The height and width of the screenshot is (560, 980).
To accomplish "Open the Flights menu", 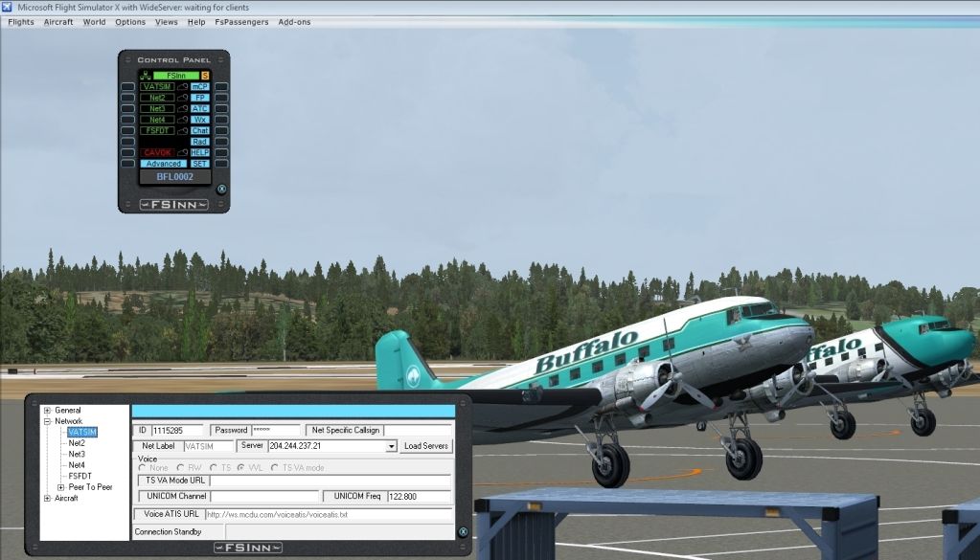I will (x=21, y=22).
